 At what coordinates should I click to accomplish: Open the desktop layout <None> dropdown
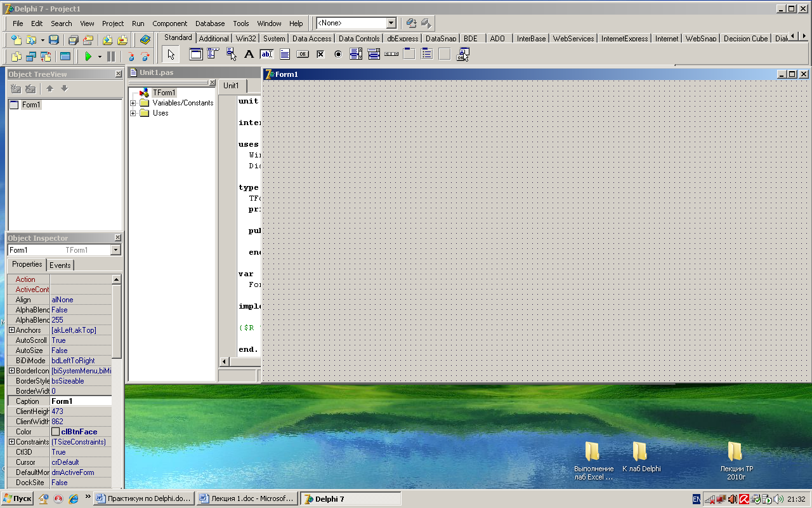point(391,23)
